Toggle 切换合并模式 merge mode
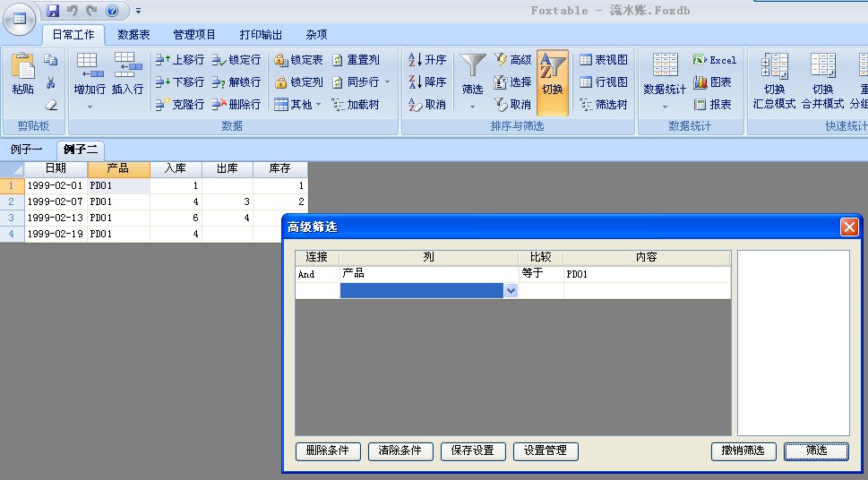Image resolution: width=868 pixels, height=480 pixels. point(823,81)
